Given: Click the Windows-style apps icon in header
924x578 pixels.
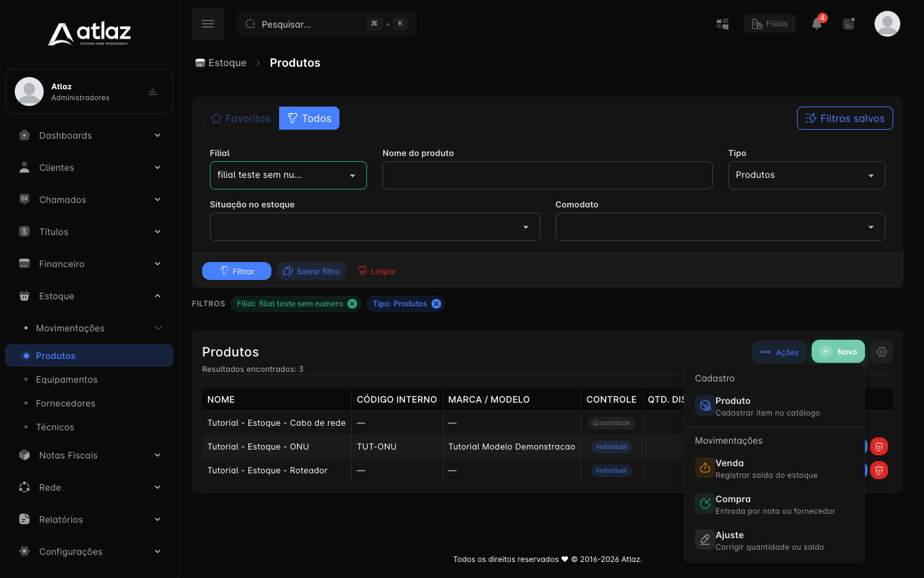Looking at the screenshot, I should [x=723, y=24].
